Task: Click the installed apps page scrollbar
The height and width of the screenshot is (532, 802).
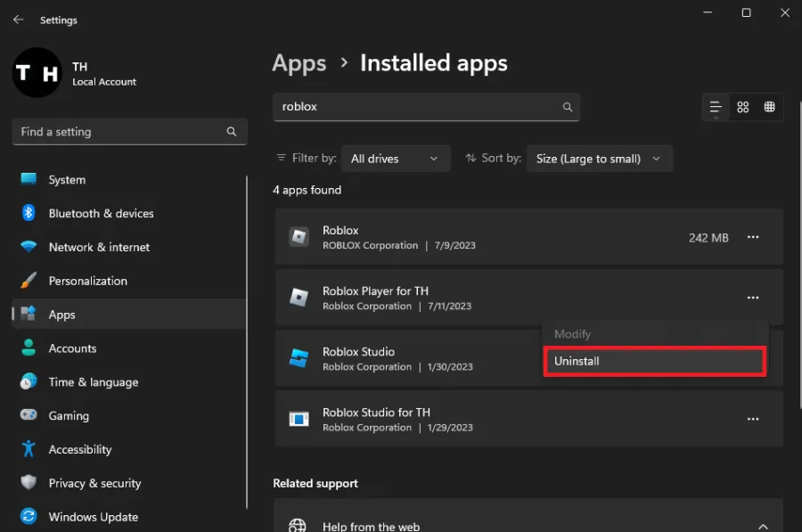Action: [800, 254]
